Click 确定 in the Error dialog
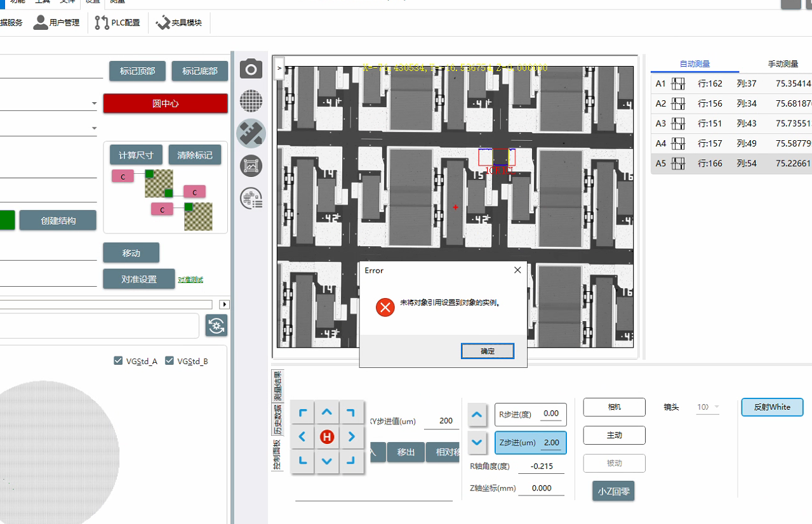This screenshot has width=812, height=524. [487, 351]
